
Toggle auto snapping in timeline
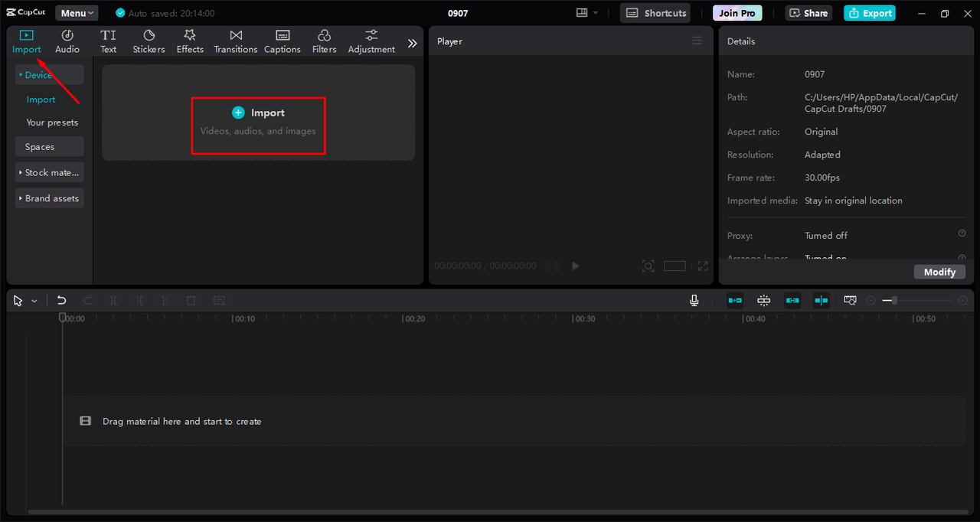click(x=764, y=301)
